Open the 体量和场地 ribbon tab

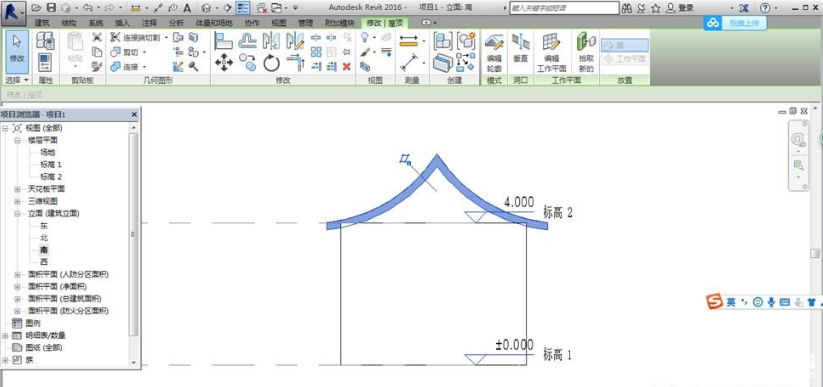[x=214, y=23]
